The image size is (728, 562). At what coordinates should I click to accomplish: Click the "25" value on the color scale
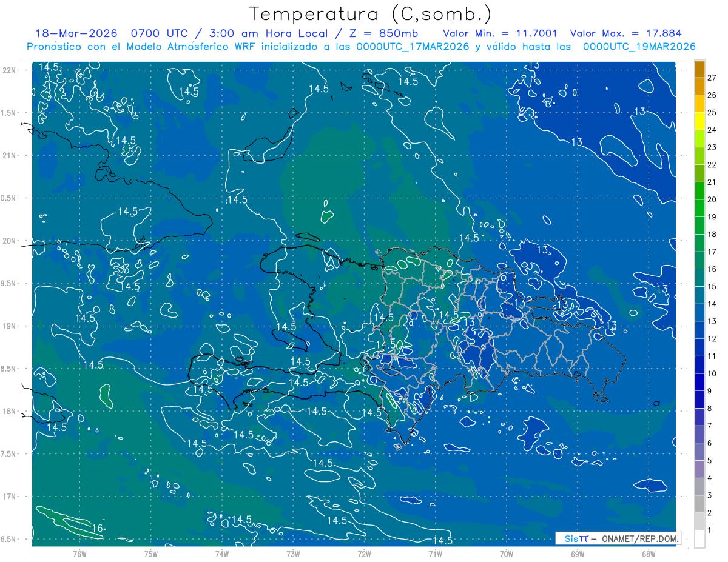712,112
